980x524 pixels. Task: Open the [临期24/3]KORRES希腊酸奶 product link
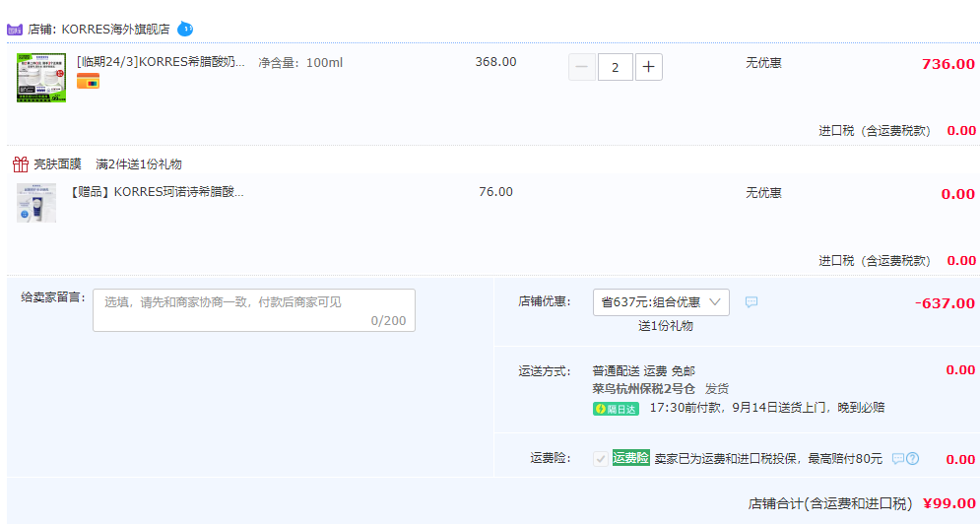[161, 62]
